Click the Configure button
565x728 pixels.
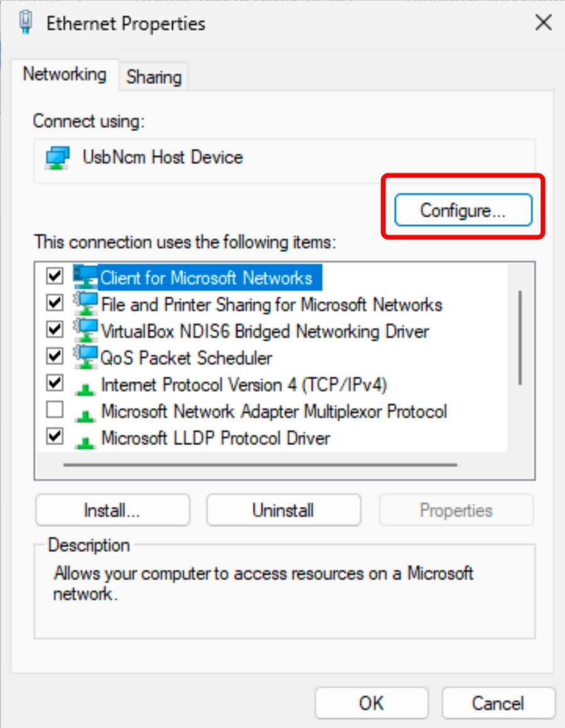[463, 210]
